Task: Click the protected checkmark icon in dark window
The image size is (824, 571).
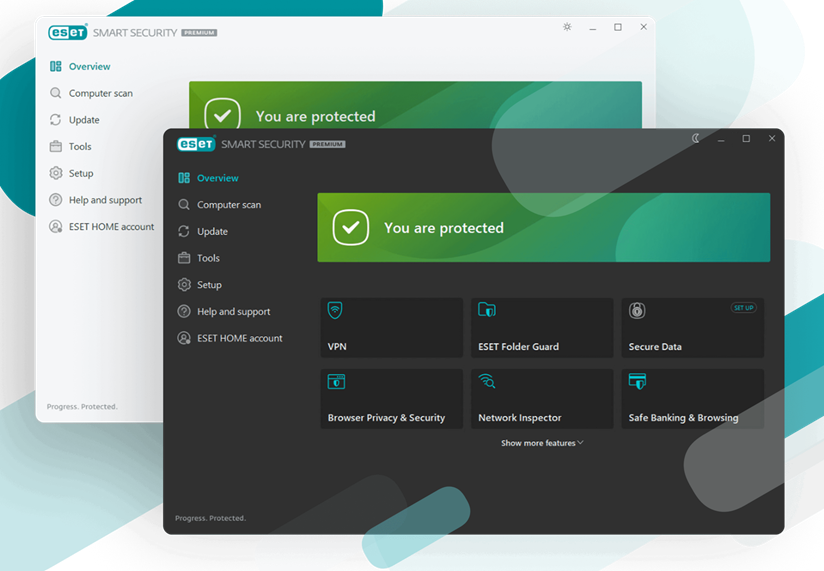Action: 351,227
